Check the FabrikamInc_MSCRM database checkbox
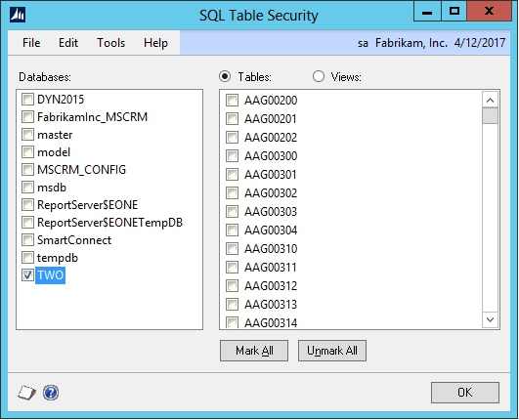 pos(27,117)
